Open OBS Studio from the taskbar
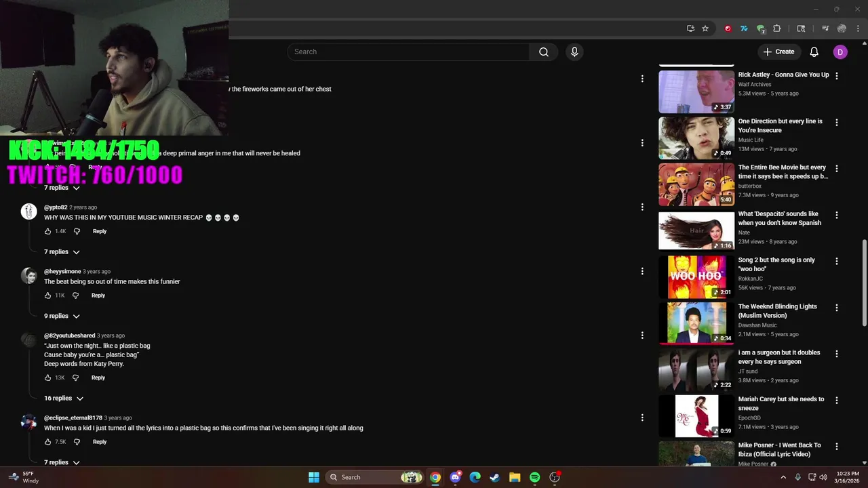Image resolution: width=868 pixels, height=488 pixels. pyautogui.click(x=555, y=477)
